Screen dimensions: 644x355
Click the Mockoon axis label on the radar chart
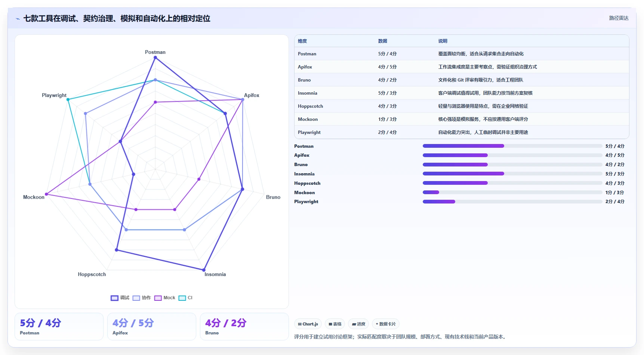click(x=34, y=197)
